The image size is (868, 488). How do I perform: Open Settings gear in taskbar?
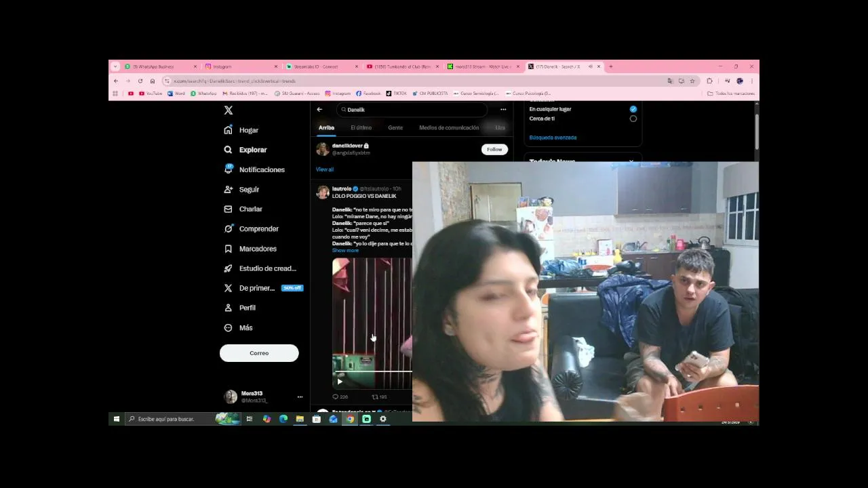[383, 419]
